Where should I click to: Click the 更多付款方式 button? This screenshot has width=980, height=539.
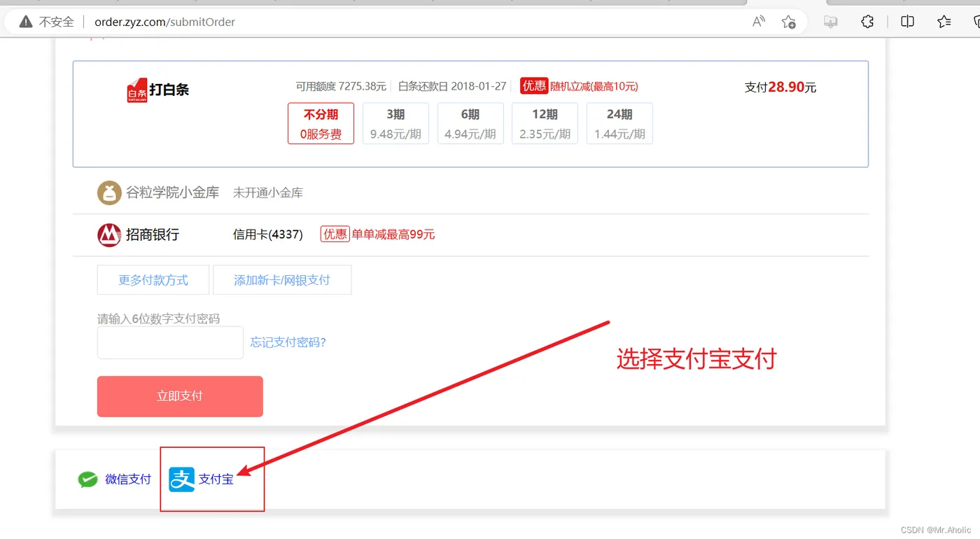click(153, 280)
